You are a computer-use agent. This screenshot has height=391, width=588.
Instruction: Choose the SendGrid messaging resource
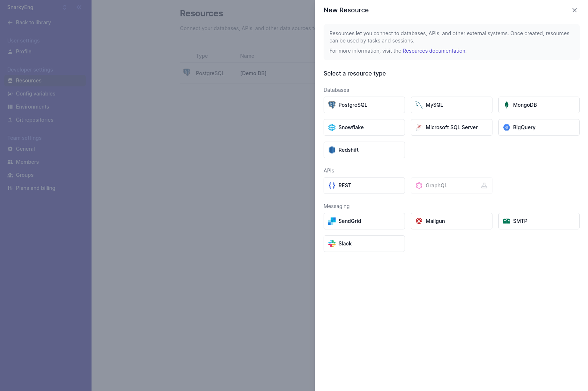tap(364, 221)
